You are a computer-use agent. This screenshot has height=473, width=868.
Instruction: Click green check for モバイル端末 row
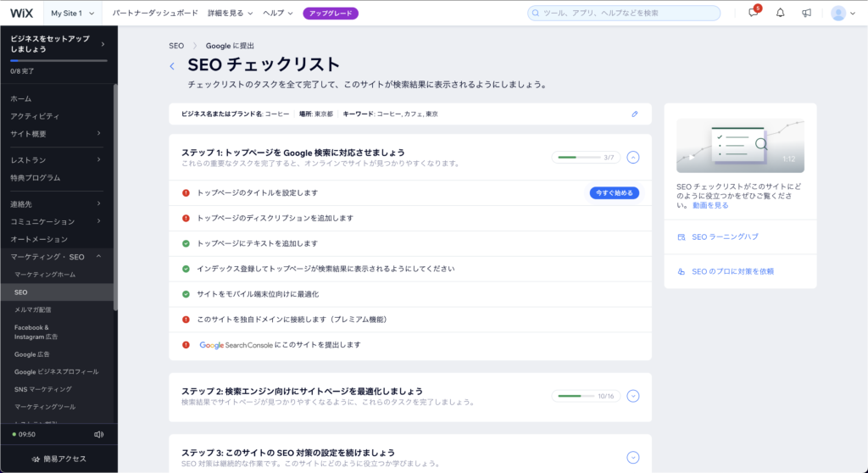186,294
